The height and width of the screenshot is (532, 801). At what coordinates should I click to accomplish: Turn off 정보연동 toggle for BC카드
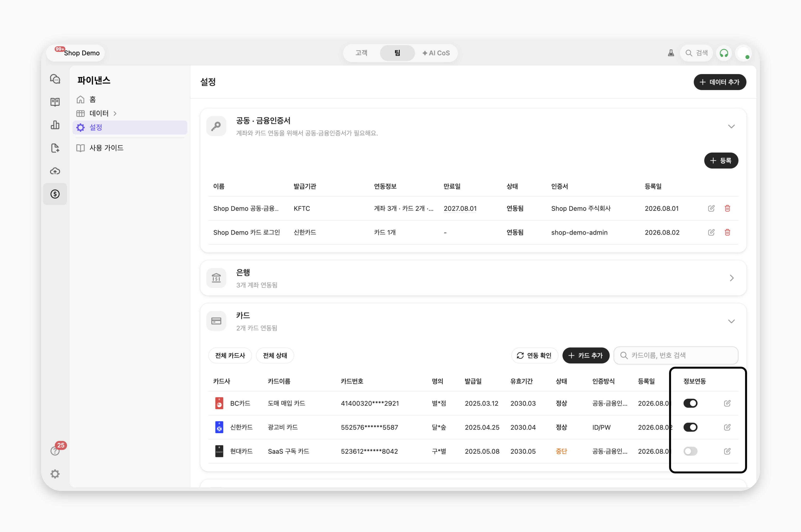[x=690, y=403]
